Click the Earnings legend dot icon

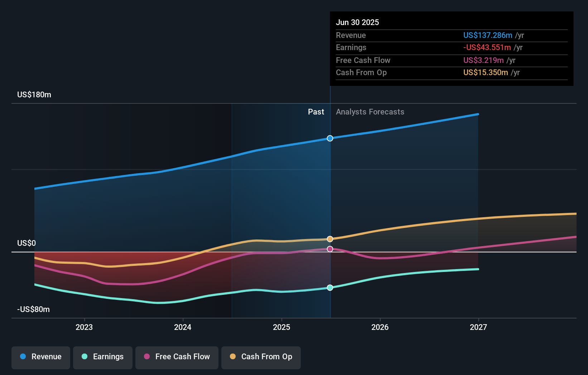coord(84,356)
